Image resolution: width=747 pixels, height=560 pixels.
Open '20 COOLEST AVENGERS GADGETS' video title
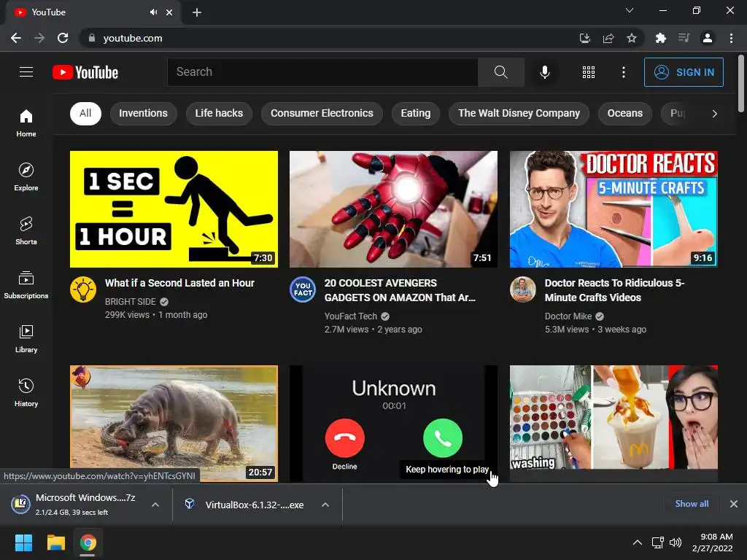[x=400, y=290]
